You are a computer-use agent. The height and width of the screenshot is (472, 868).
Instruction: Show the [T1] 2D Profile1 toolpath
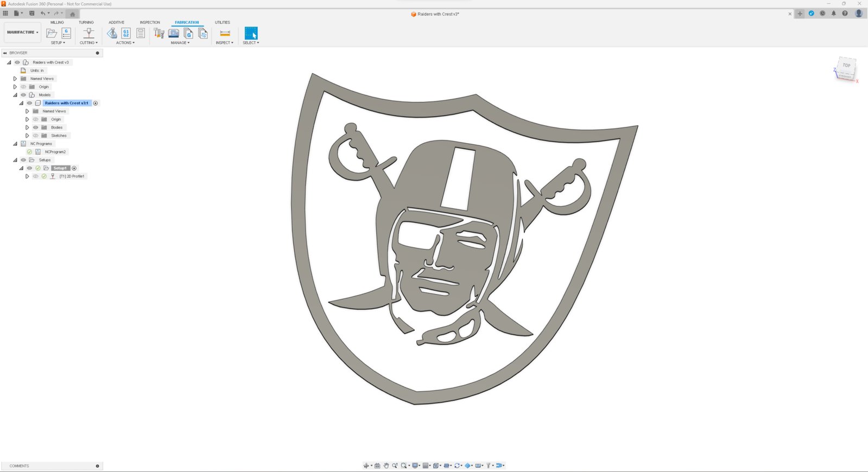pyautogui.click(x=35, y=176)
